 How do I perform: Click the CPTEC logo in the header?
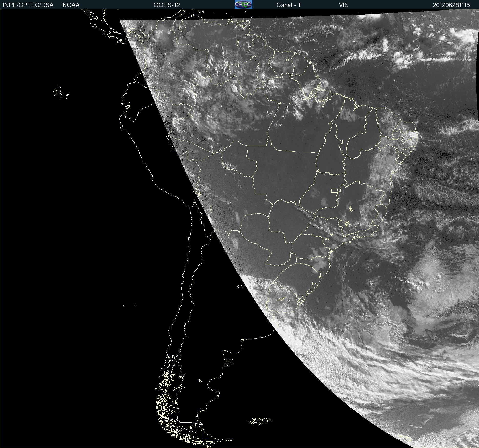pos(243,5)
